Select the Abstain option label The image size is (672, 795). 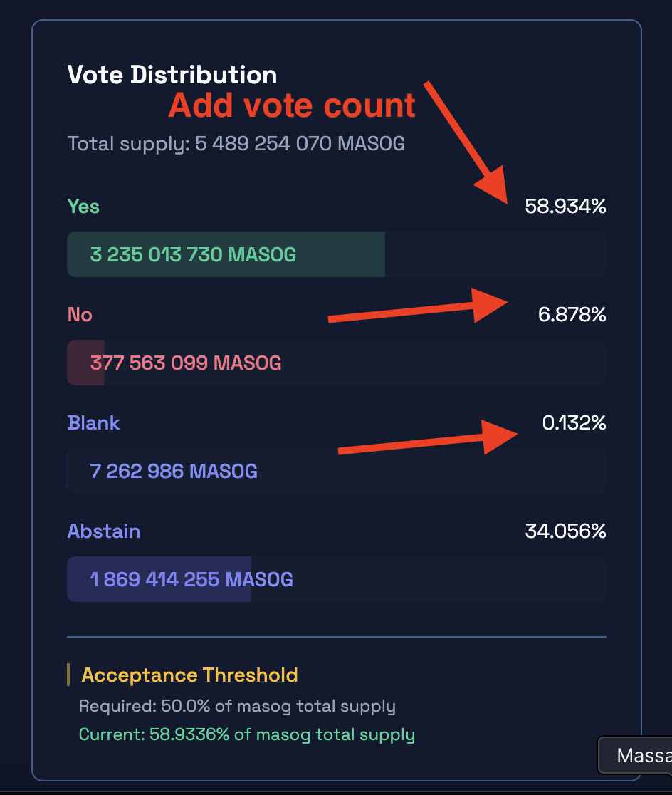pyautogui.click(x=104, y=531)
